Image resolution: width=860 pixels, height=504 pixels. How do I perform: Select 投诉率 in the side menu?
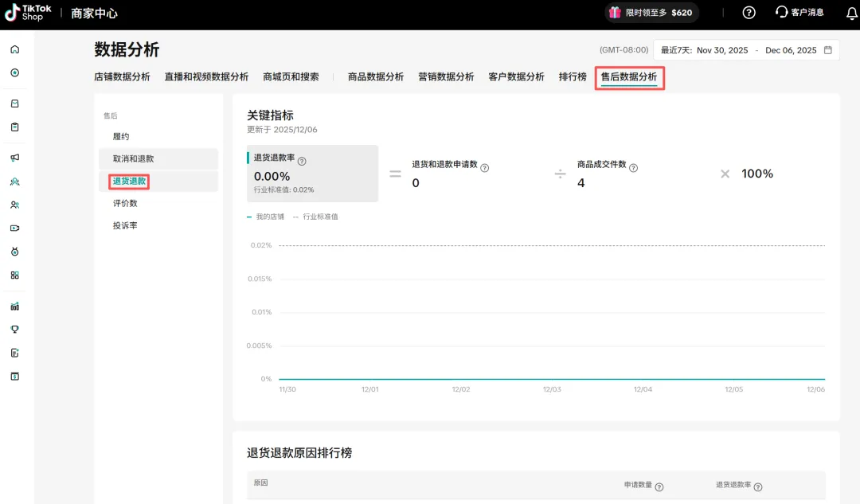pos(125,226)
